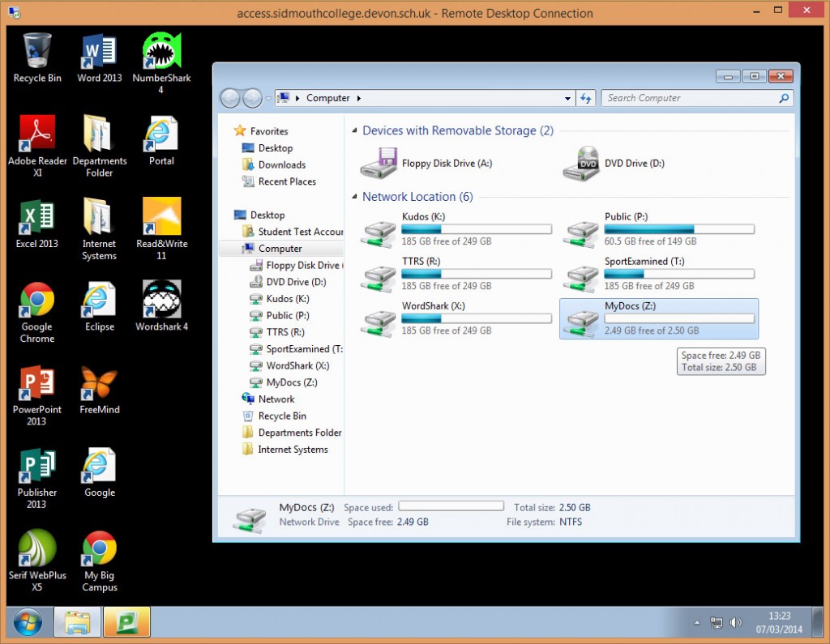Select Downloads under Favorites

pos(281,164)
